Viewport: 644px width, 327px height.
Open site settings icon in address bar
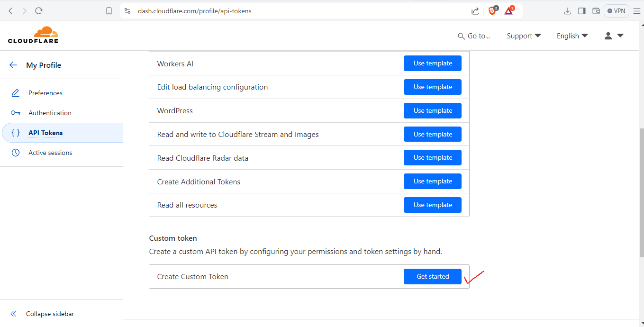click(x=127, y=11)
